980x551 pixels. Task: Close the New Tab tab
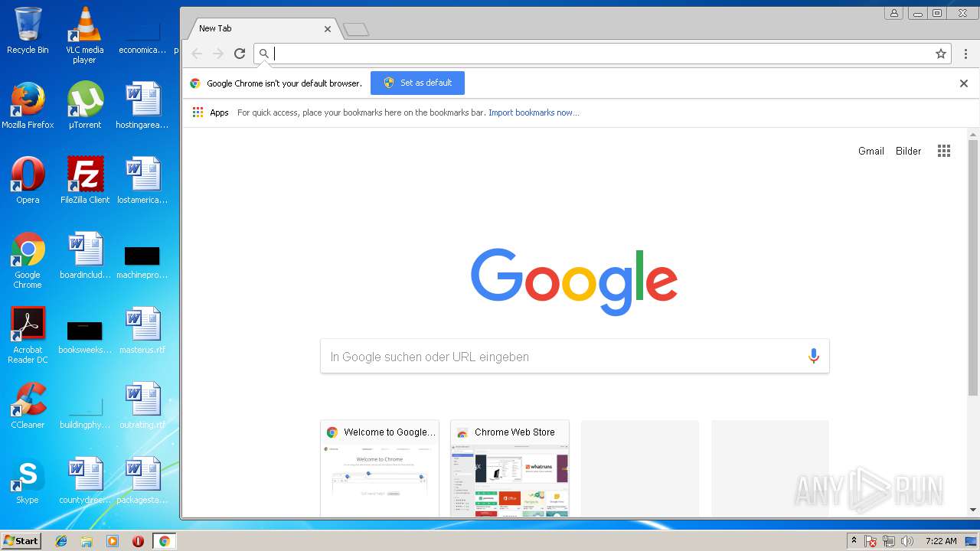click(328, 28)
